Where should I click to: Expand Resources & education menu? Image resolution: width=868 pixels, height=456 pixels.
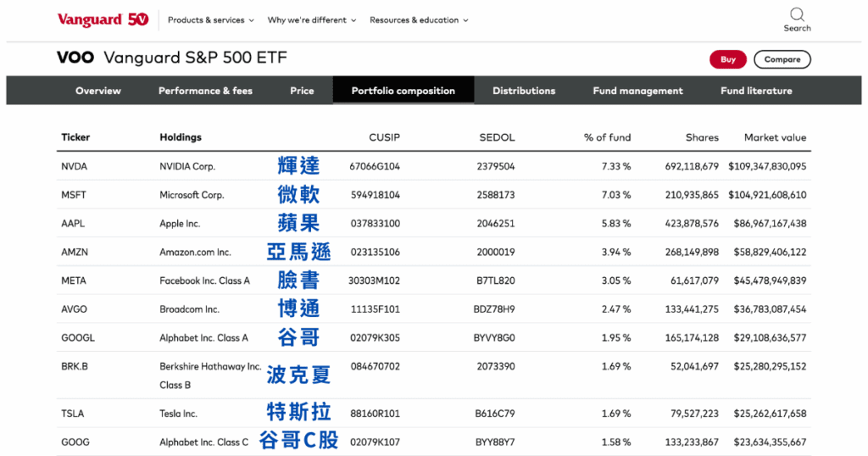click(x=418, y=20)
